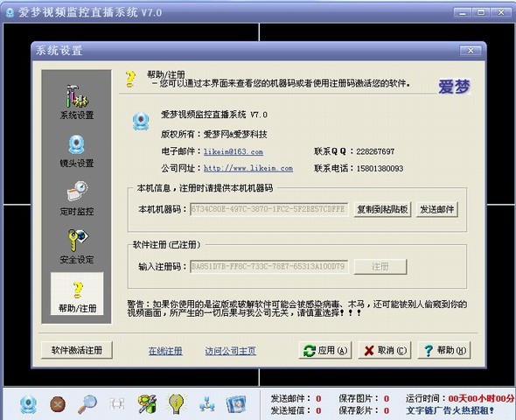Open help with the 帮助 (H) button

tap(444, 350)
